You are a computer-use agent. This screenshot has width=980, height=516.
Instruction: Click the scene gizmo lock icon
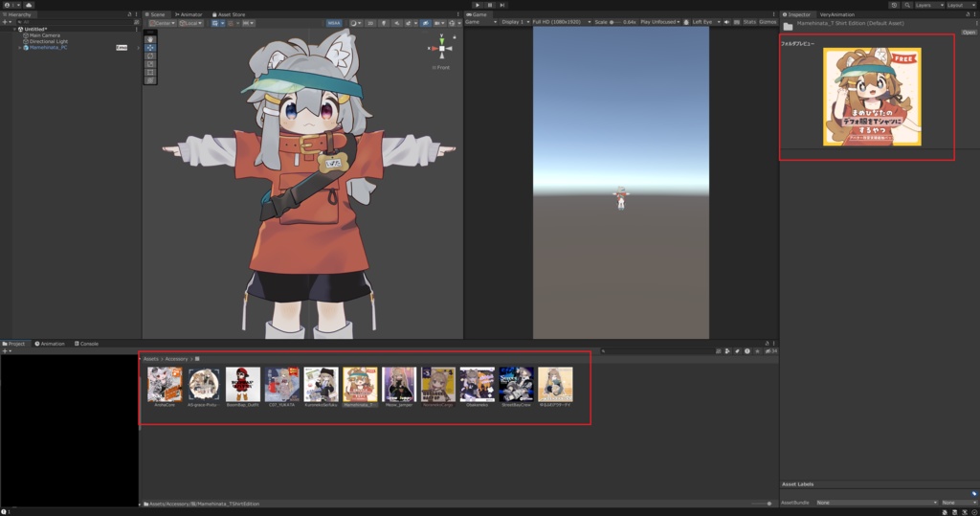tap(455, 37)
